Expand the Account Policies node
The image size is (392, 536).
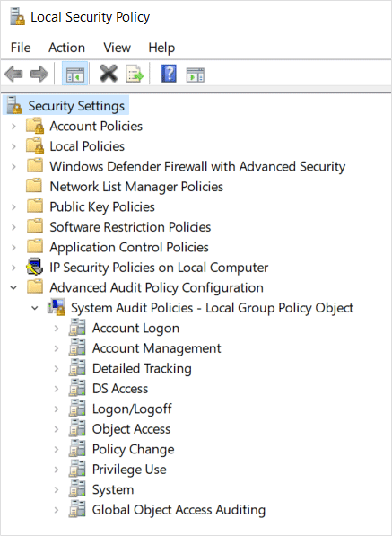tap(13, 126)
